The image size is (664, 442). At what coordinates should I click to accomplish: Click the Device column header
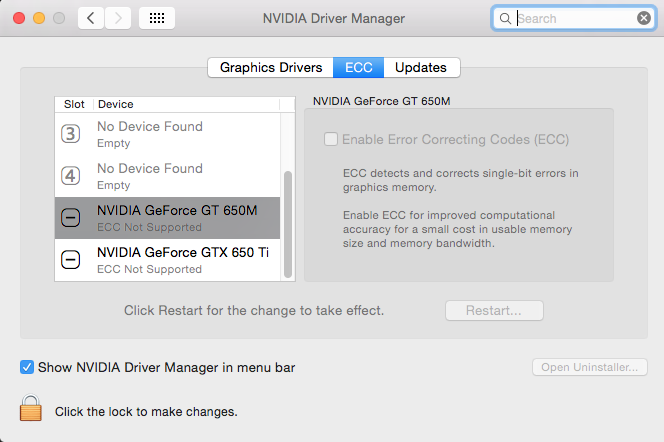[x=186, y=104]
